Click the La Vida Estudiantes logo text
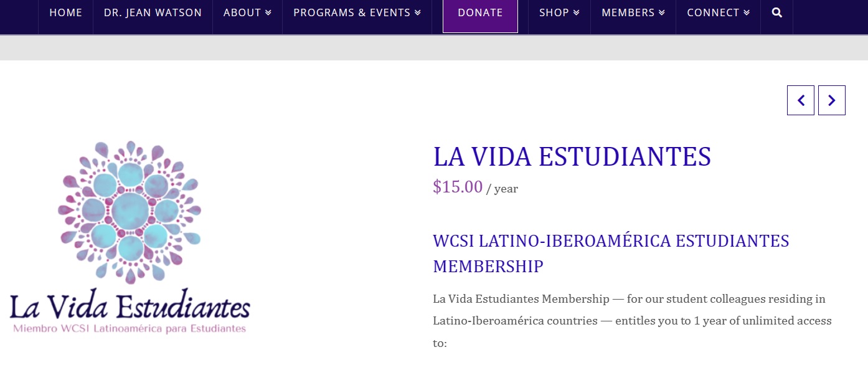The height and width of the screenshot is (370, 868). coord(130,306)
